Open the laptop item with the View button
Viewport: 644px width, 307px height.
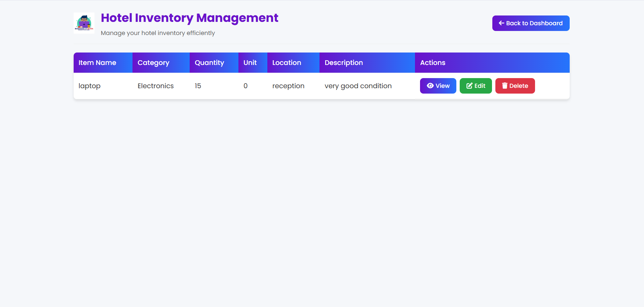(438, 86)
